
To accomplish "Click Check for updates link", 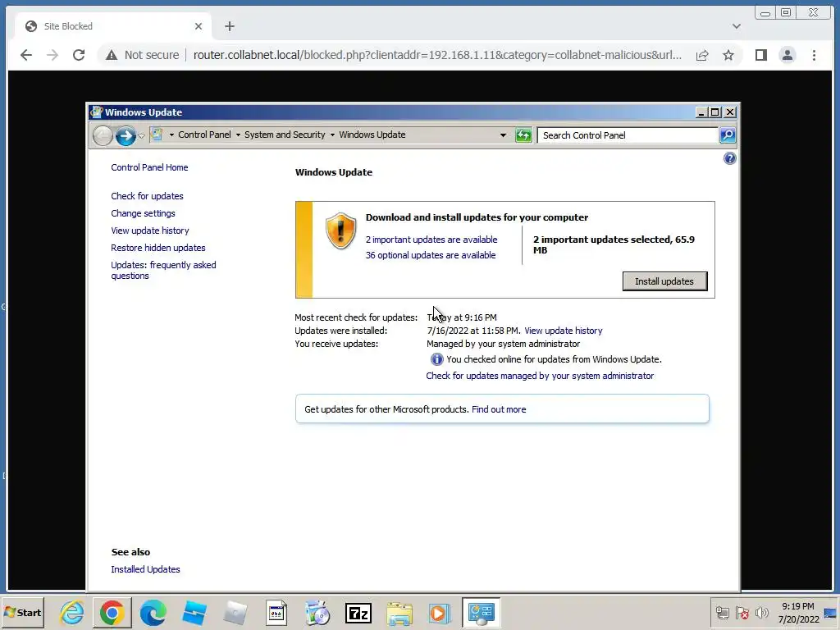I will click(148, 196).
